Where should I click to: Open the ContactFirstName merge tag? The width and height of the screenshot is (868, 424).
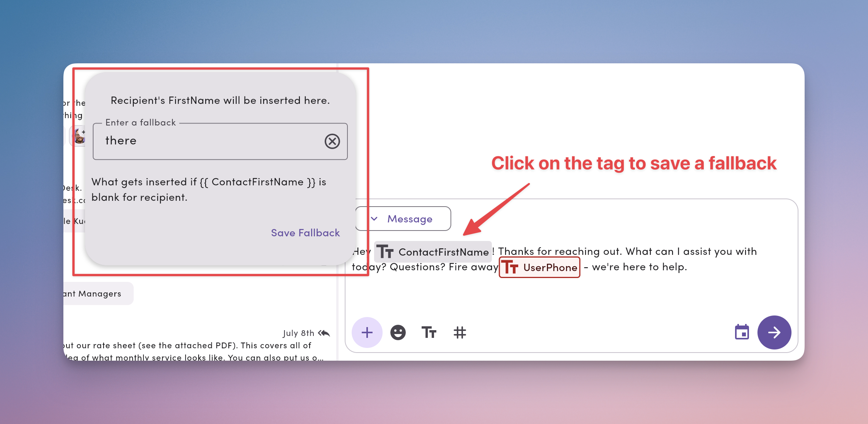(x=443, y=252)
